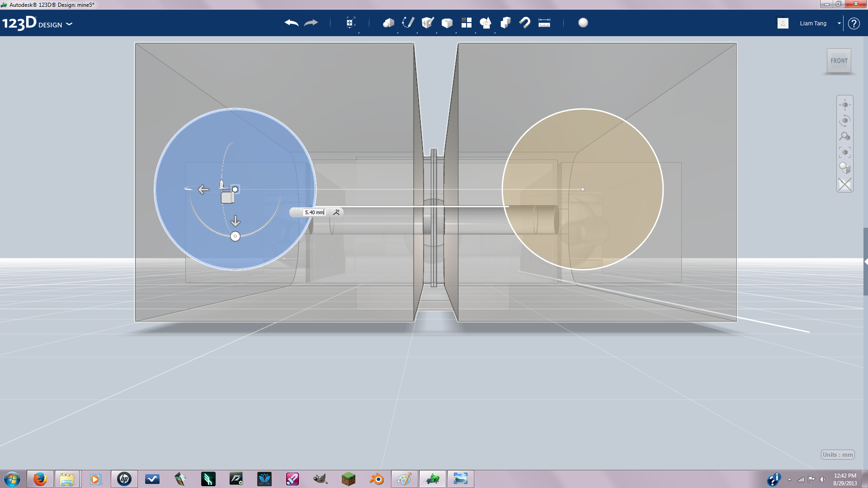Open the Help question mark menu

click(x=854, y=23)
